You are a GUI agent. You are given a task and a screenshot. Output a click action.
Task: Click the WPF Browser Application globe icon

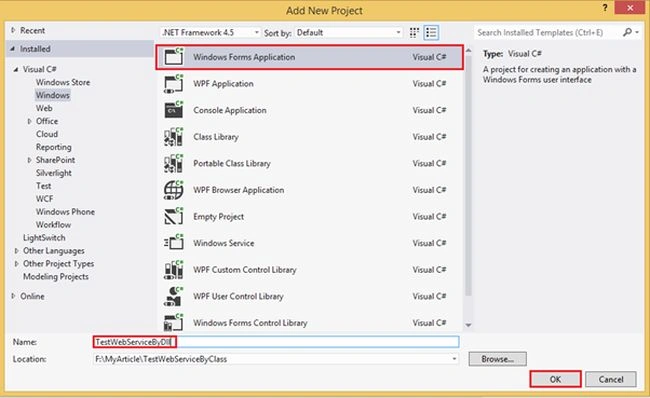tap(173, 190)
